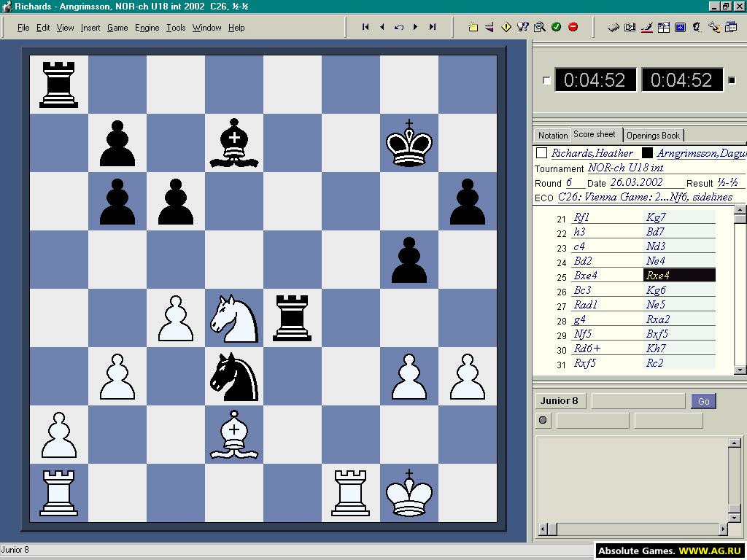Open the opening book icon in toolbar
The image size is (747, 560).
[630, 27]
